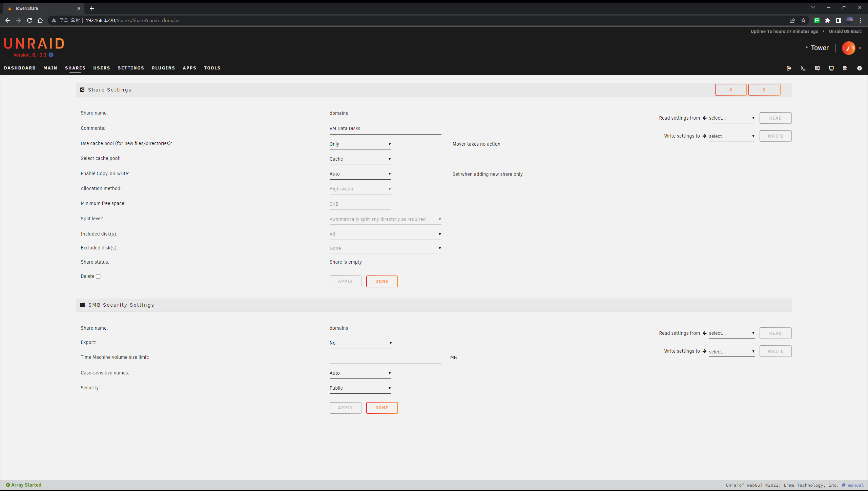Click DONE in Share Settings section

(x=381, y=282)
